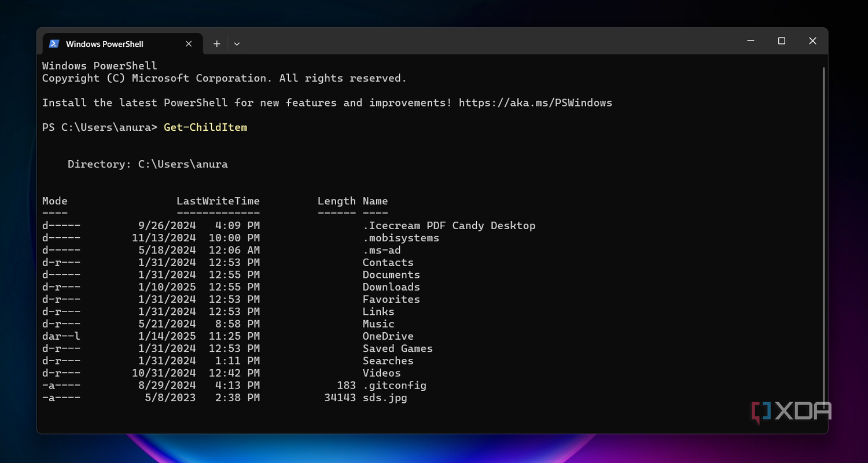Click the 183 length value

pyautogui.click(x=346, y=385)
